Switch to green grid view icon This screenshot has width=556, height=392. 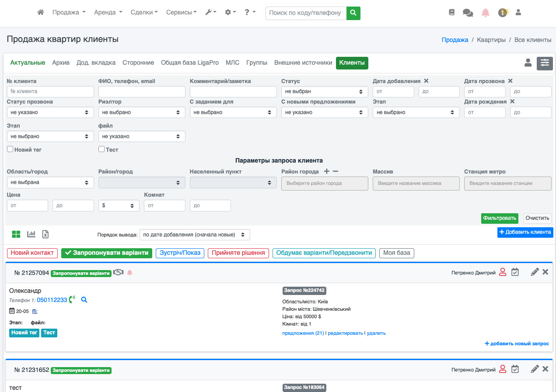(16, 234)
